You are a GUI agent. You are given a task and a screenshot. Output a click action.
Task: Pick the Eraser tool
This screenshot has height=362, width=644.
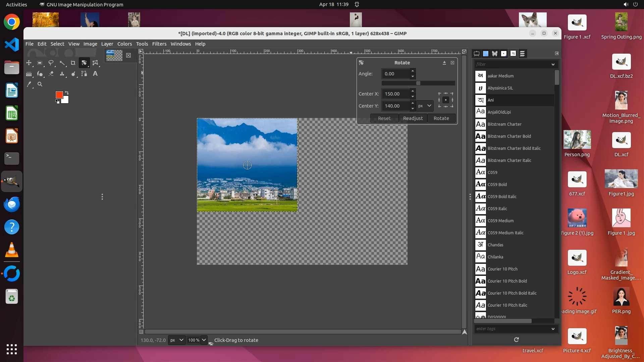(51, 74)
